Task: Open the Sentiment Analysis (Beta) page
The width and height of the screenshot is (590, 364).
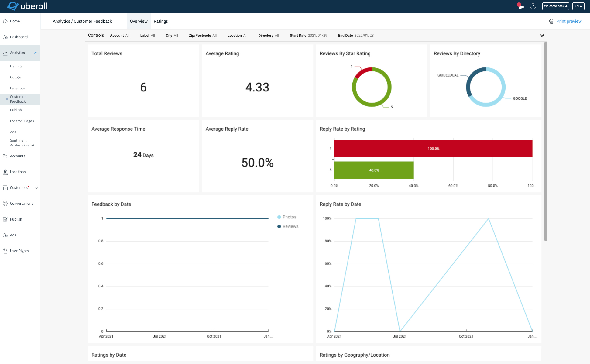Action: coord(22,143)
